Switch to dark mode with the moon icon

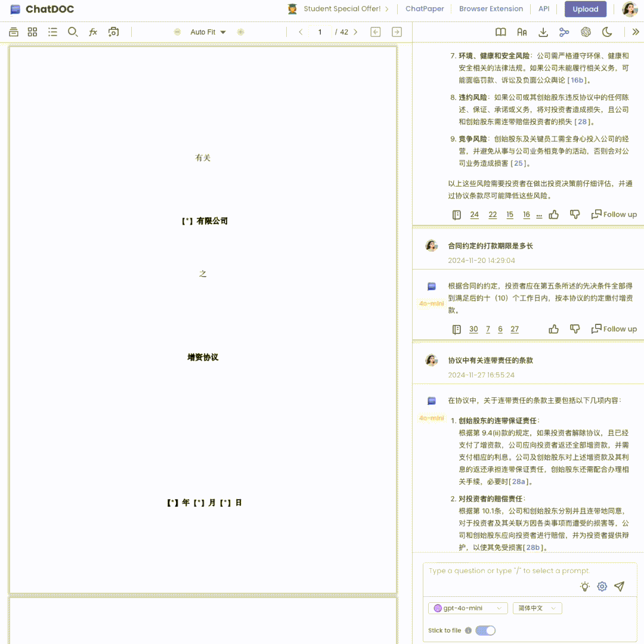(607, 32)
